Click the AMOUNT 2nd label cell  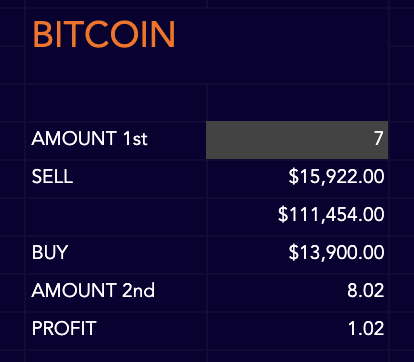pos(116,293)
